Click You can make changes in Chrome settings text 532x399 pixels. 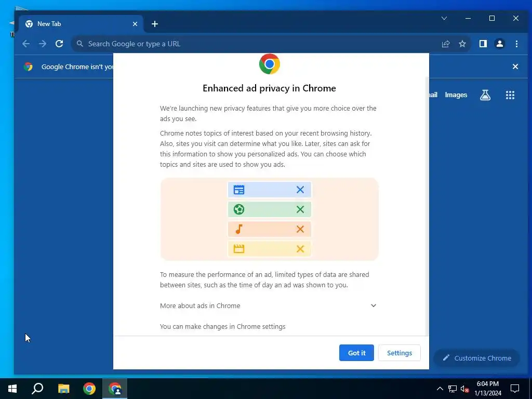(x=222, y=326)
